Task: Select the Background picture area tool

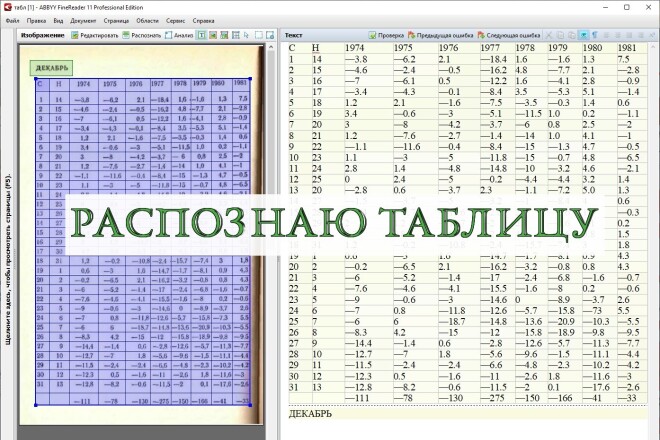Action: tap(224, 35)
